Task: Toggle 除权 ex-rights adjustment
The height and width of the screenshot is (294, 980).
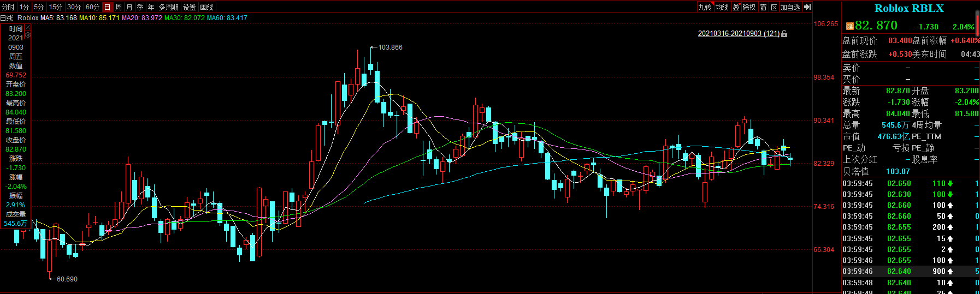Action: 749,7
